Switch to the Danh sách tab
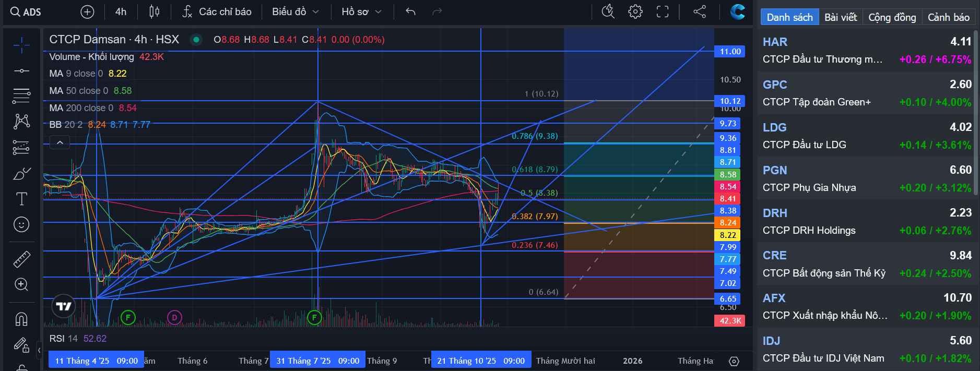 pos(789,17)
